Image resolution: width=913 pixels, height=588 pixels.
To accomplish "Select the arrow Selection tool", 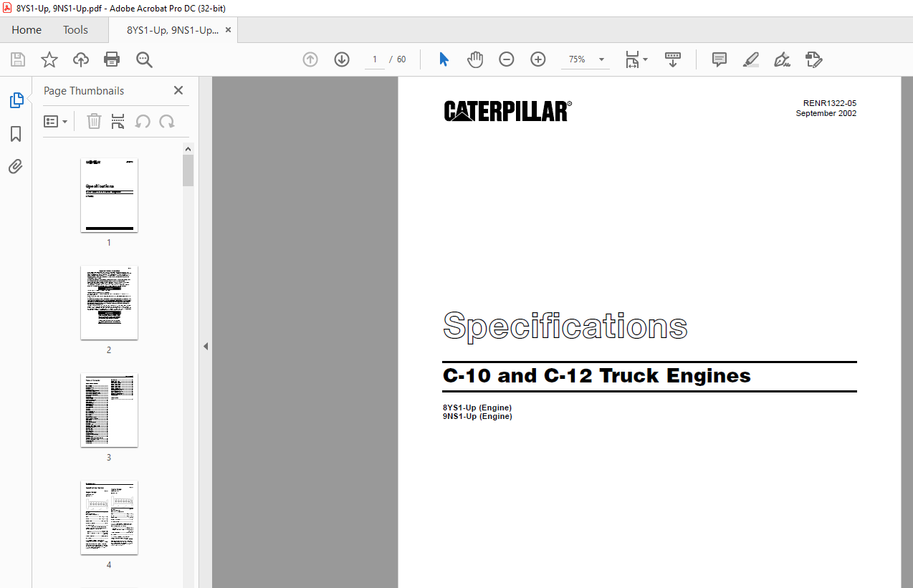I will (x=444, y=59).
